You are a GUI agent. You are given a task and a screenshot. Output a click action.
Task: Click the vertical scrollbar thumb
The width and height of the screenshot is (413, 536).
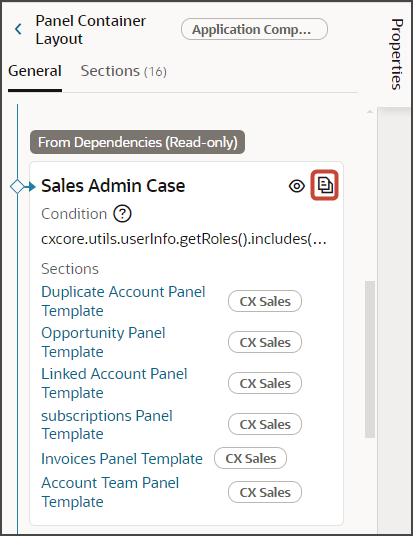click(370, 359)
